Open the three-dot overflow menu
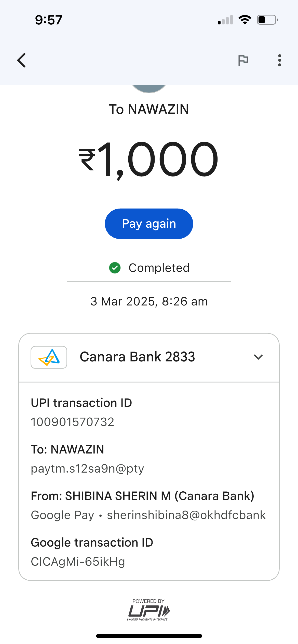Viewport: 298px width, 644px height. (x=279, y=60)
